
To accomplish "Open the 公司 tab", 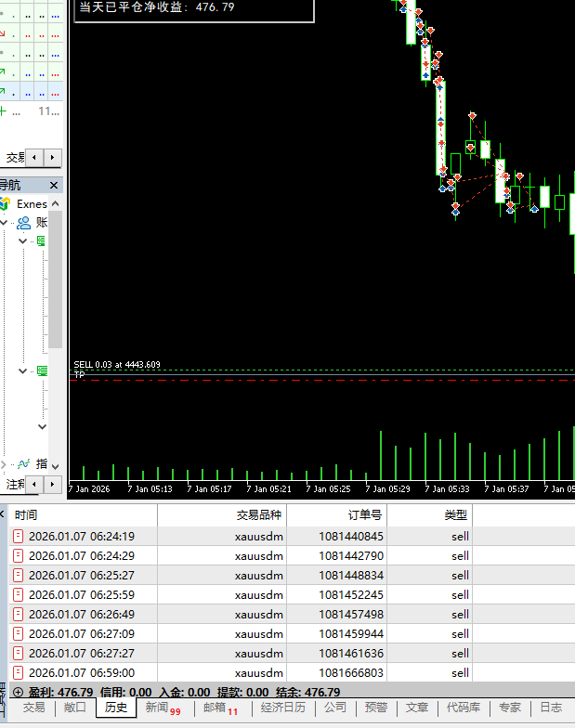I will [334, 708].
